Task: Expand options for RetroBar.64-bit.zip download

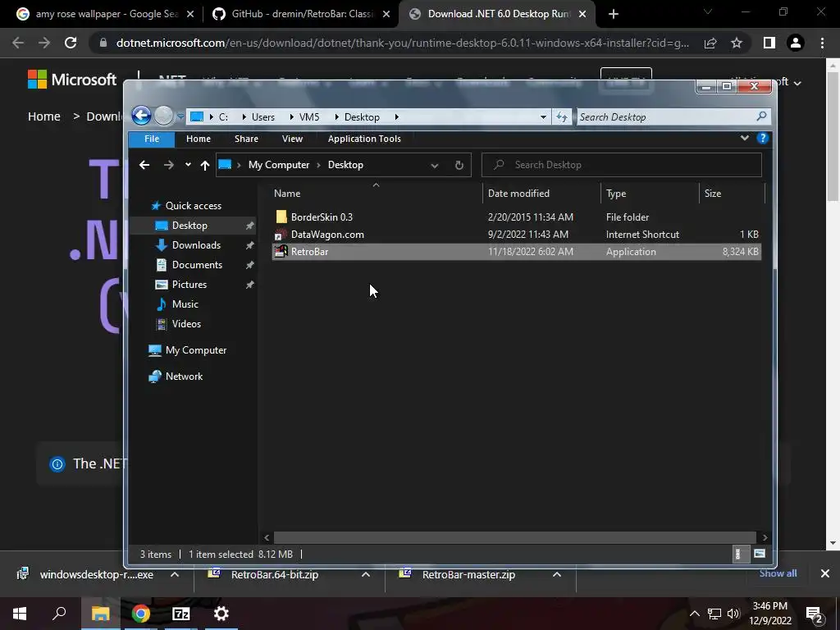Action: pyautogui.click(x=365, y=574)
